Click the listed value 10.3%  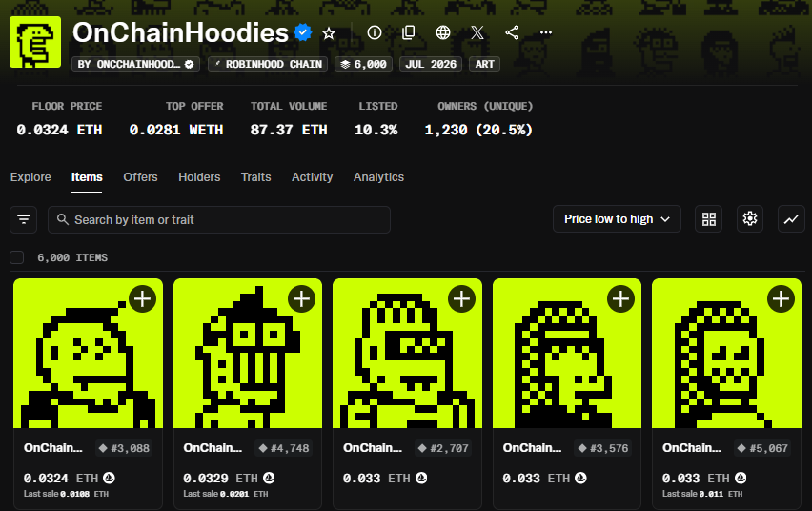click(376, 130)
